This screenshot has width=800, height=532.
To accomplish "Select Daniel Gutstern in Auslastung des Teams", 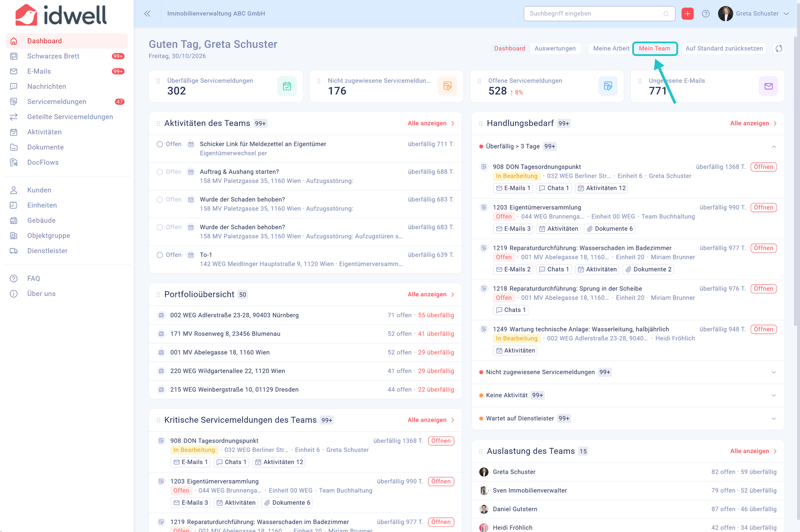I will [628, 509].
